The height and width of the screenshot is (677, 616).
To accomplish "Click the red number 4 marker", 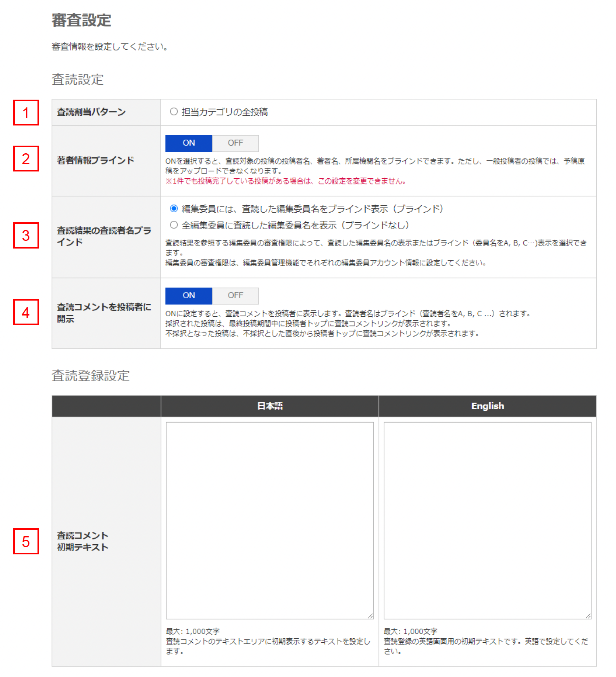I will coord(26,312).
